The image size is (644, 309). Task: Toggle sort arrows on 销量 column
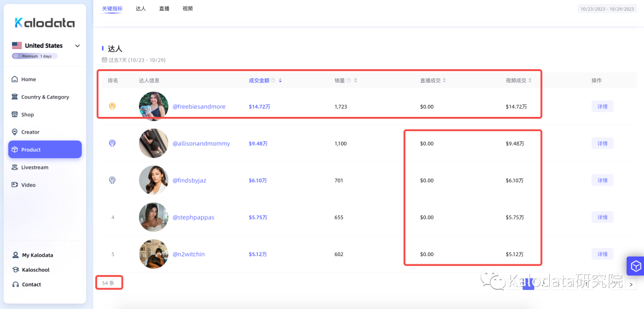pos(355,81)
